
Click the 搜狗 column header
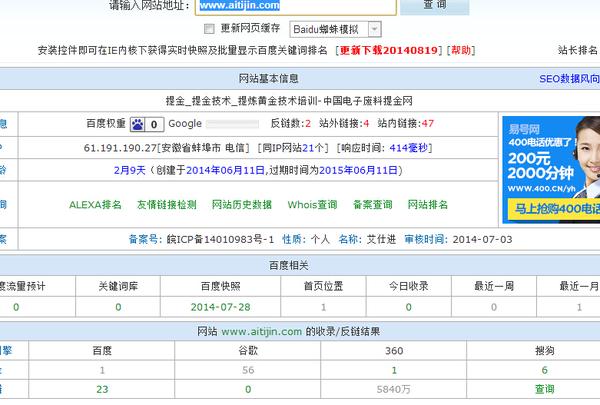click(545, 351)
